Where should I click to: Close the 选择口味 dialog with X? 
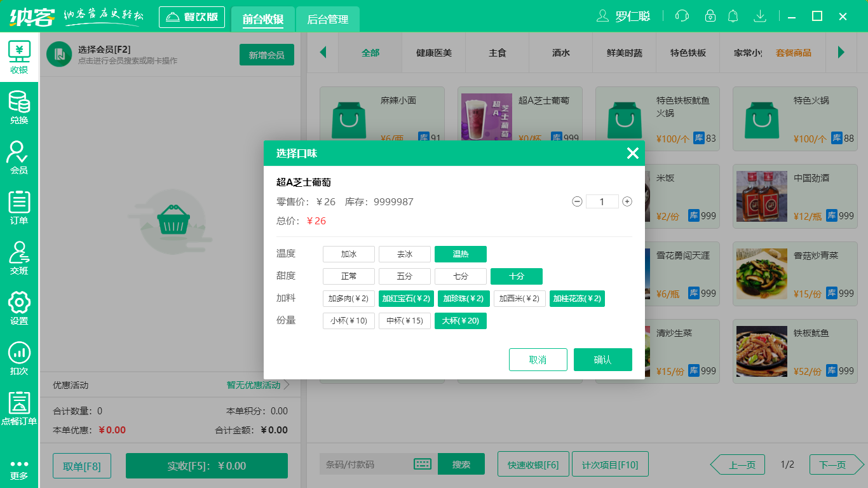click(632, 153)
